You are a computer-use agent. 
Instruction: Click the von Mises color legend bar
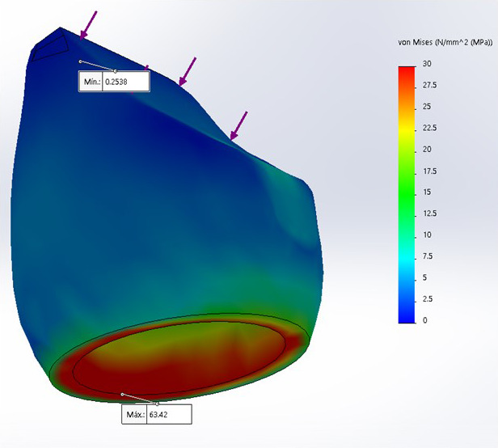click(x=407, y=195)
